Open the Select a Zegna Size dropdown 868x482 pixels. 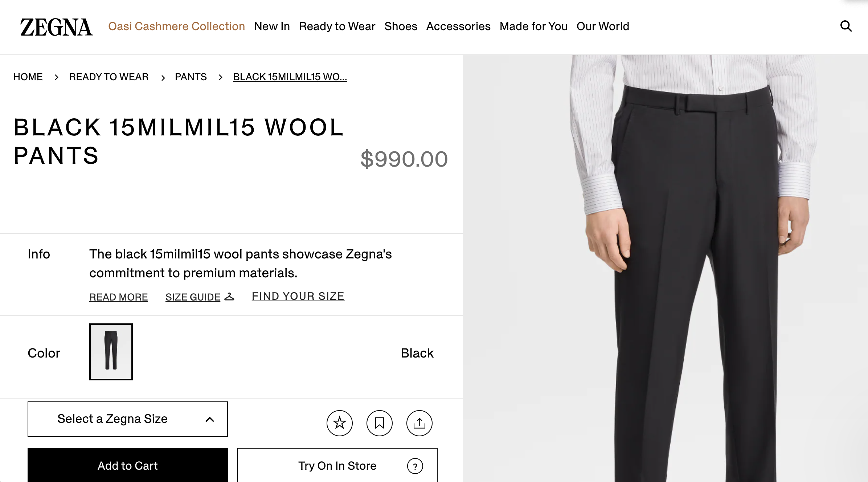[x=128, y=419]
